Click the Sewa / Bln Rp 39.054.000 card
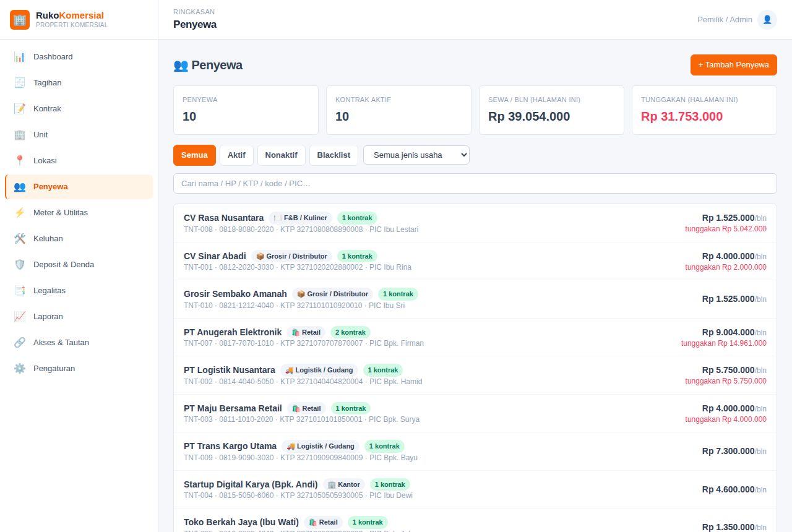 (x=551, y=110)
